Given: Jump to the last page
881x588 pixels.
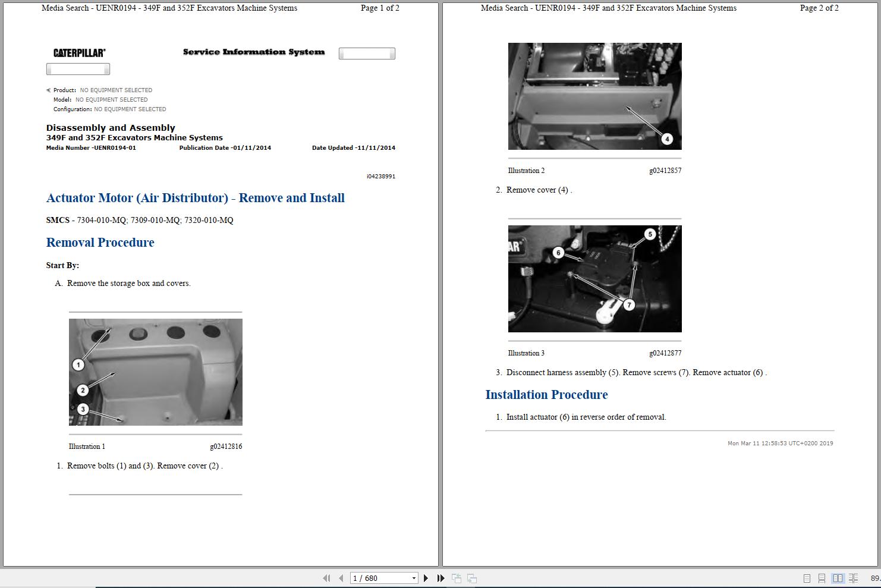Looking at the screenshot, I should (440, 578).
